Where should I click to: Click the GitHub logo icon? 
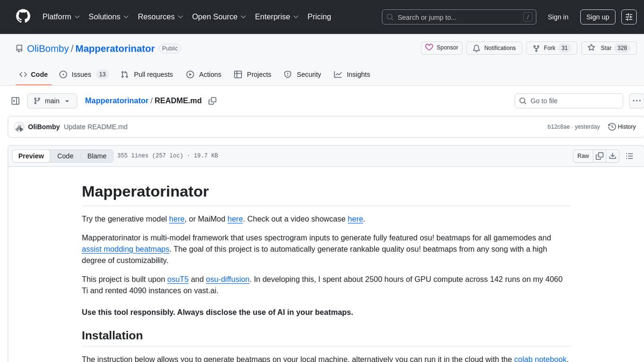(23, 17)
